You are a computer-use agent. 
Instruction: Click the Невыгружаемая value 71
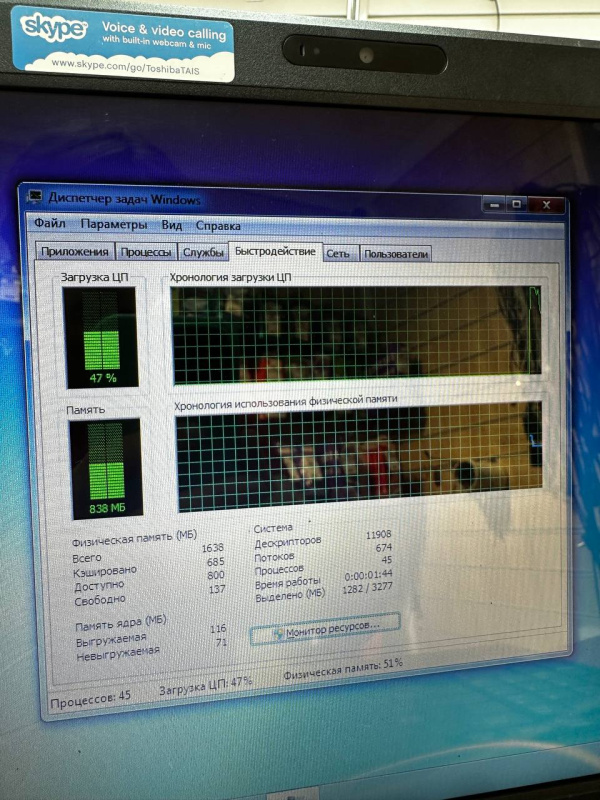[221, 642]
